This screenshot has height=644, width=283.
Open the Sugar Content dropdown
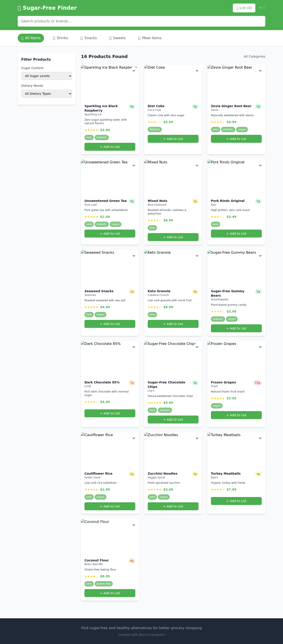46,76
